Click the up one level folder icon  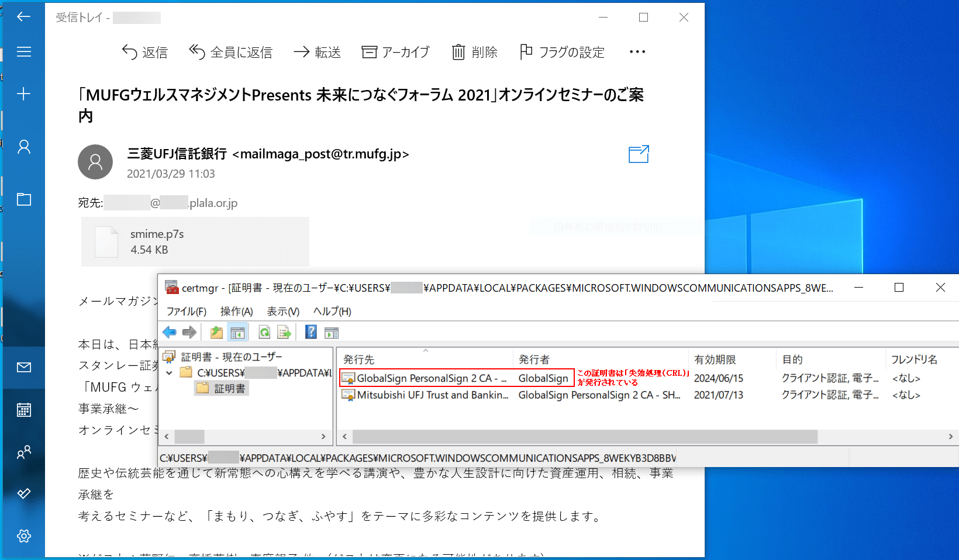click(x=216, y=333)
